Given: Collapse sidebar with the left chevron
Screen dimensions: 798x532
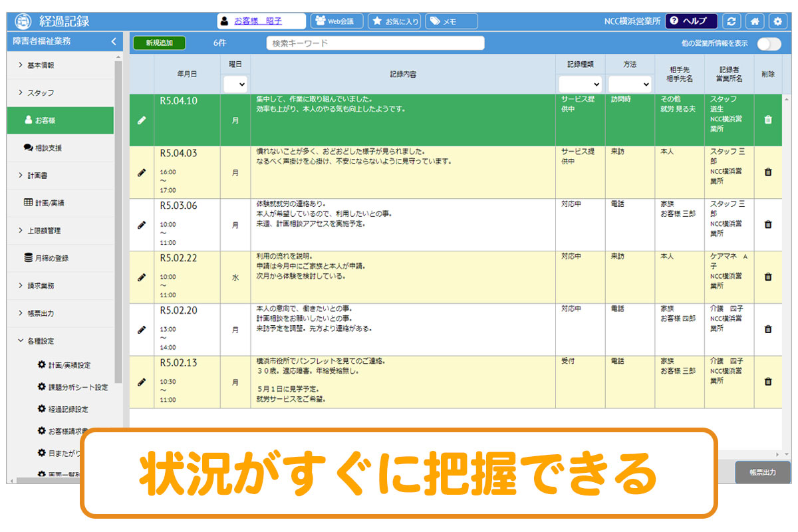Looking at the screenshot, I should (x=114, y=41).
